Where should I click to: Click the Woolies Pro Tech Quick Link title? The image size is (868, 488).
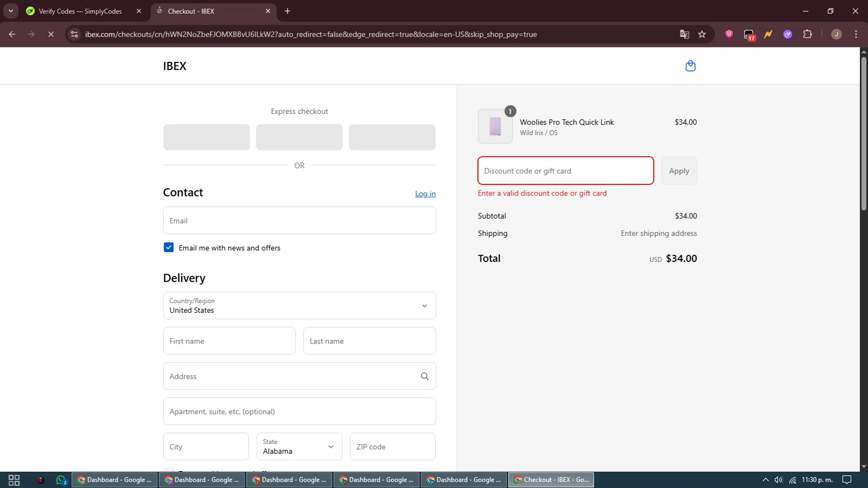[x=567, y=122]
